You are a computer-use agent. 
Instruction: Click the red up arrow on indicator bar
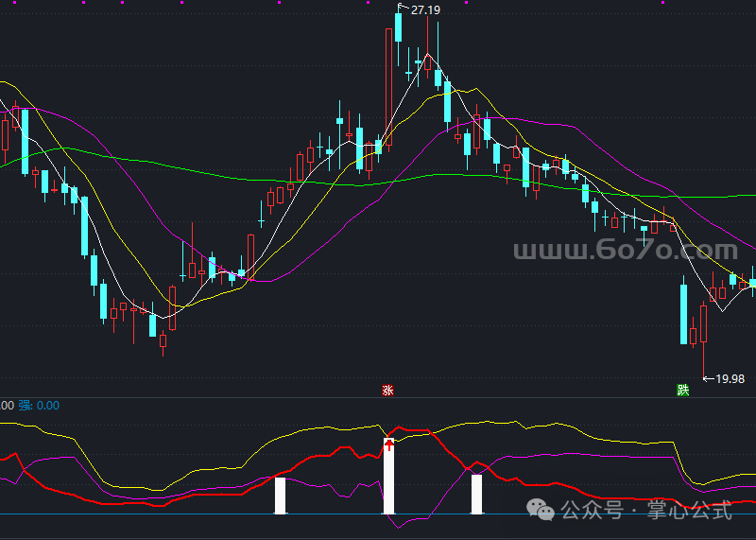click(x=388, y=444)
